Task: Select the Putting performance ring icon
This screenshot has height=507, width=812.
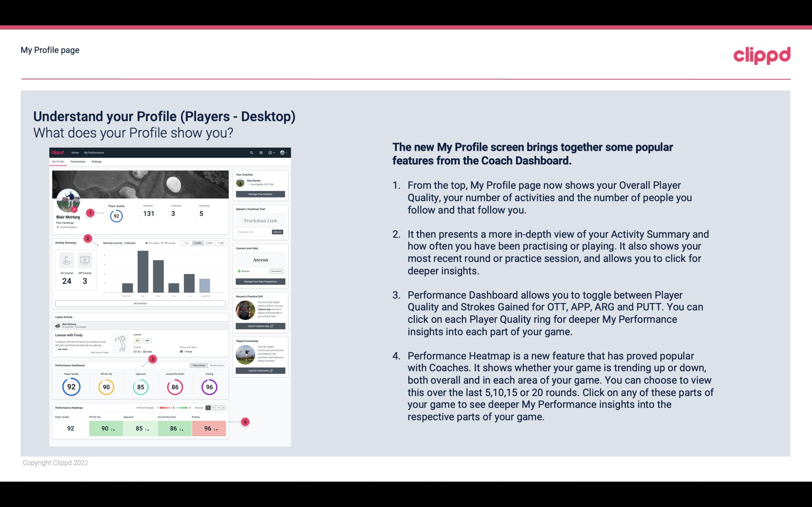Action: click(209, 387)
